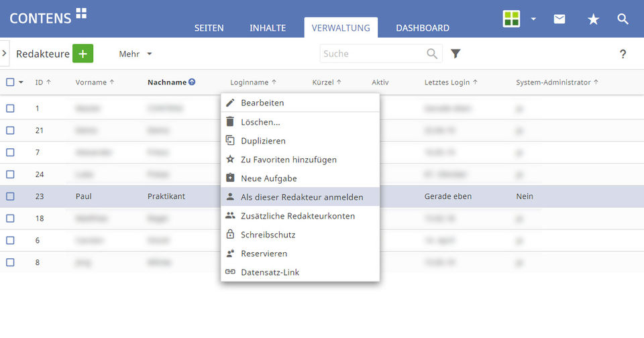Viewport: 644px width, 338px height.
Task: Check the checkbox for row ID 21
Action: 10,131
